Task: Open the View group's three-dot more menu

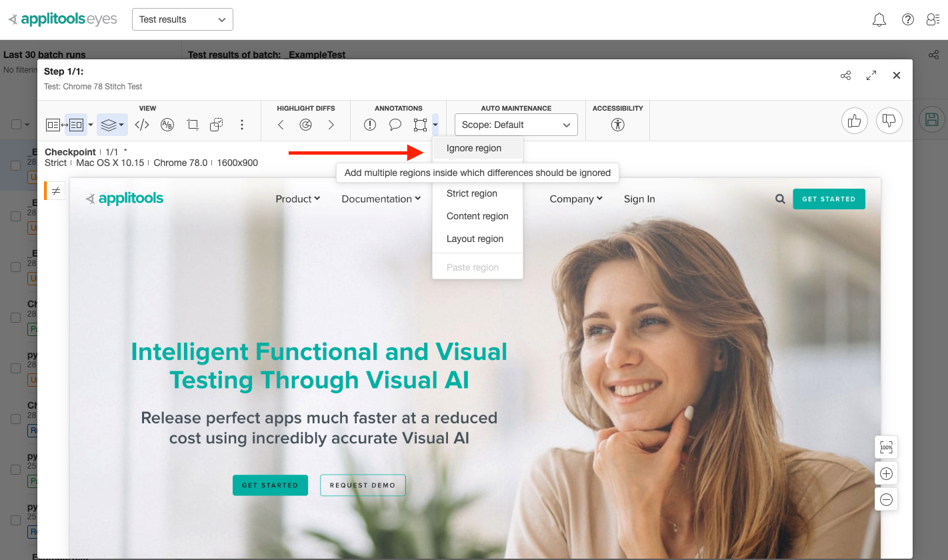Action: click(x=242, y=125)
